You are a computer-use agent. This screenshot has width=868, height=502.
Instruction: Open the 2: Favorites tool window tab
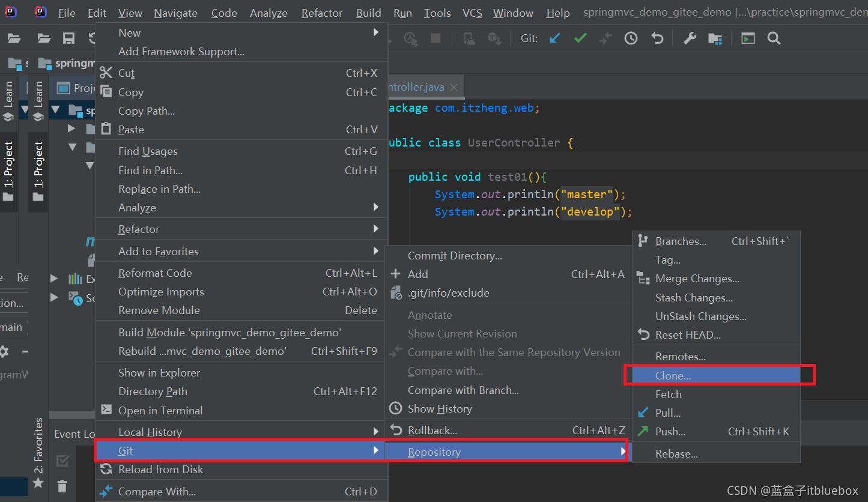[38, 453]
